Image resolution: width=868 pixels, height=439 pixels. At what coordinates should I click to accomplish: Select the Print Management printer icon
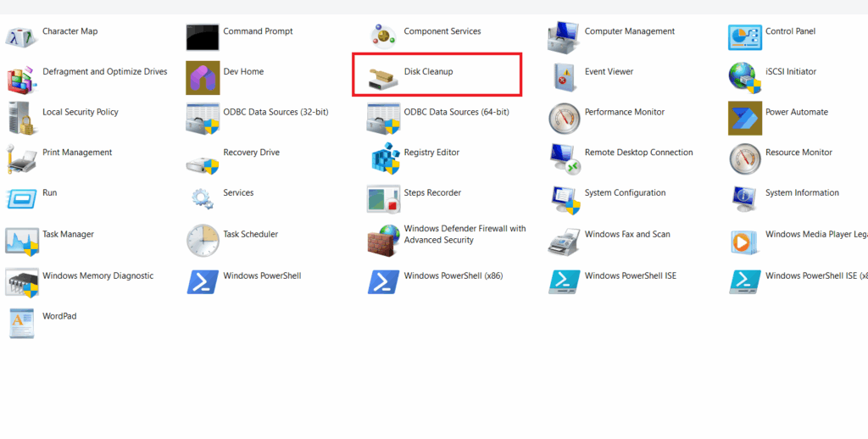(x=21, y=158)
